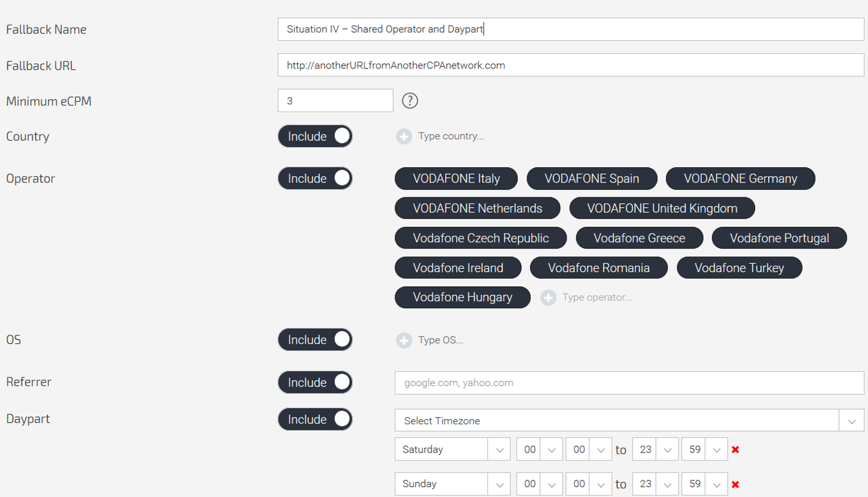Image resolution: width=868 pixels, height=497 pixels.
Task: Switch the Daypart Include toggle
Action: point(315,419)
